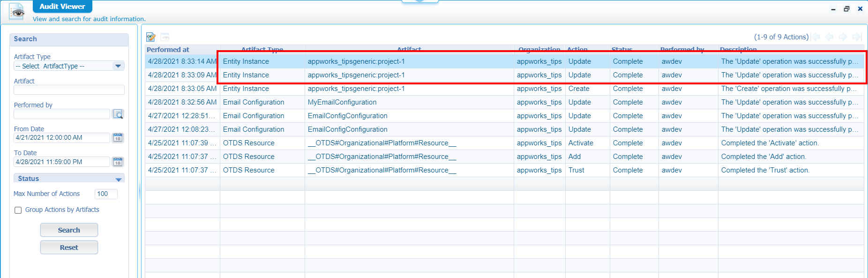Jump to the last page of actions
This screenshot has width=868, height=278.
coord(856,37)
